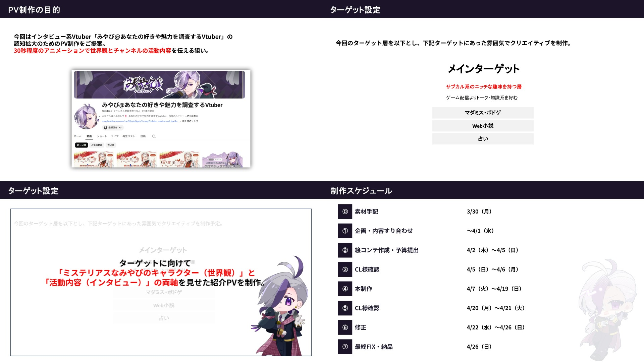The width and height of the screenshot is (644, 362).
Task: Click the step ⑦ number badge
Action: point(345,347)
